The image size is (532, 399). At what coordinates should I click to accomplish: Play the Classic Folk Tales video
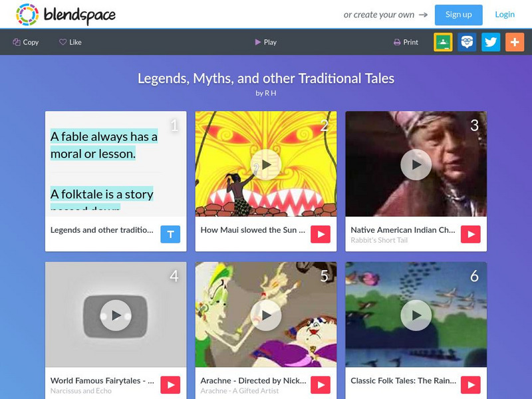pyautogui.click(x=416, y=315)
